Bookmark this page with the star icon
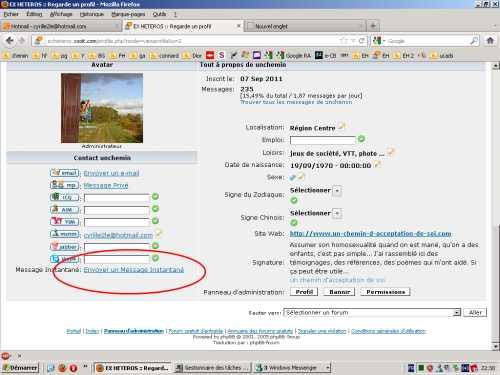Viewport: 500px width, 375px height. pos(343,41)
